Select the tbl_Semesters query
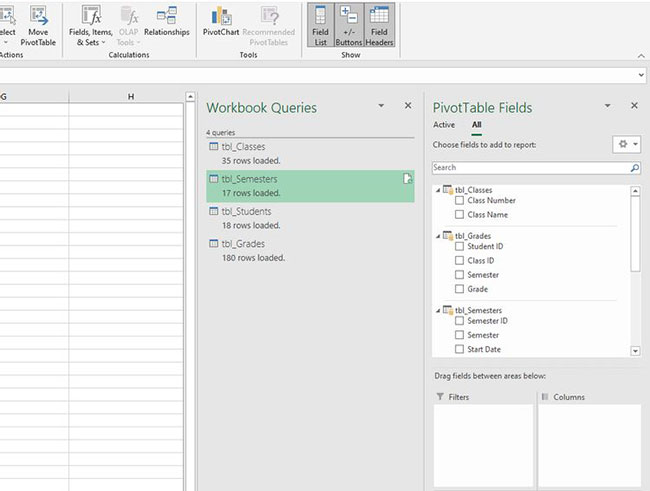The width and height of the screenshot is (650, 491). click(310, 186)
